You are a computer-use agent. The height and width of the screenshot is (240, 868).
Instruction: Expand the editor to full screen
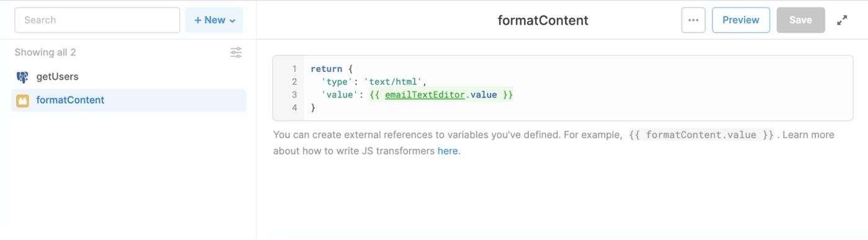pos(842,20)
